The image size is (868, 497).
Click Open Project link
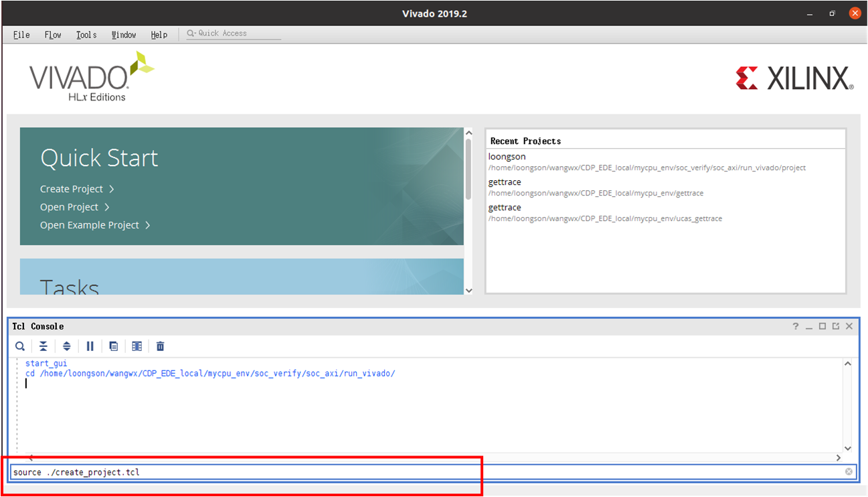tap(70, 207)
